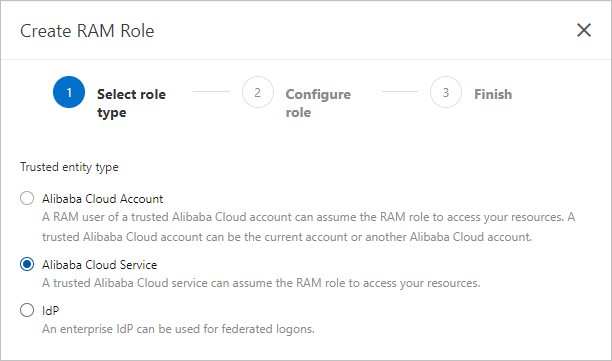The height and width of the screenshot is (361, 612).
Task: Select the Alibaba Cloud Account radio button
Action: pos(27,198)
